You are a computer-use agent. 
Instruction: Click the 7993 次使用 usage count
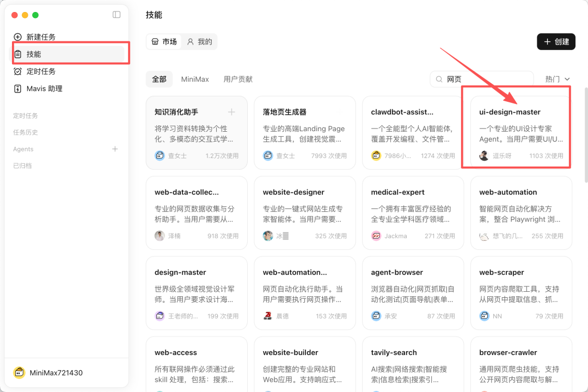[329, 156]
